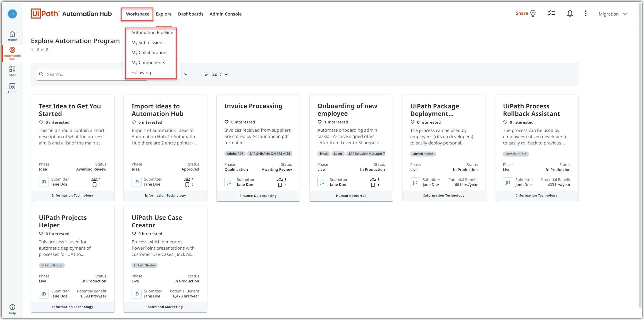Viewport: 644px width, 320px height.
Task: Click the heart on UiPath Use Case Creator
Action: [134, 234]
